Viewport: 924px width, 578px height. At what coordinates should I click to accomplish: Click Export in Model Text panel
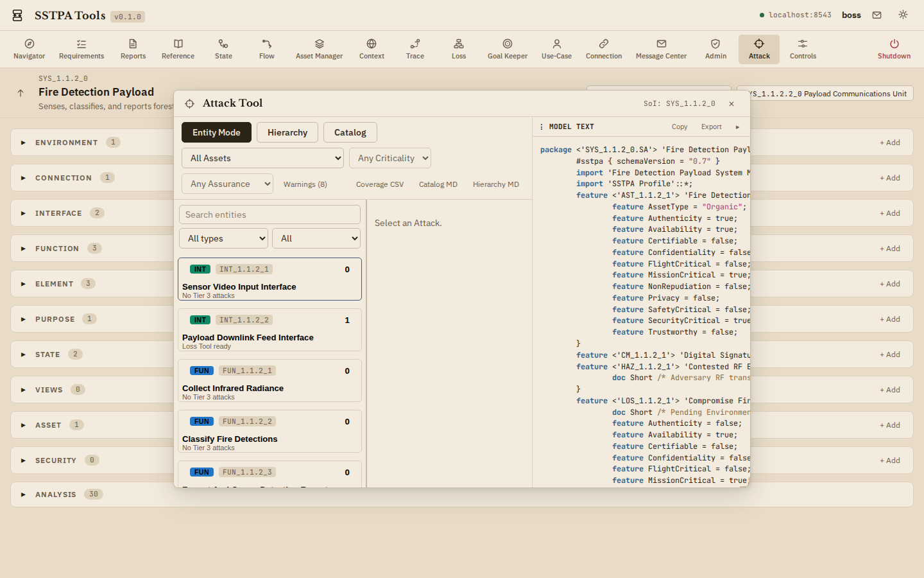tap(711, 127)
